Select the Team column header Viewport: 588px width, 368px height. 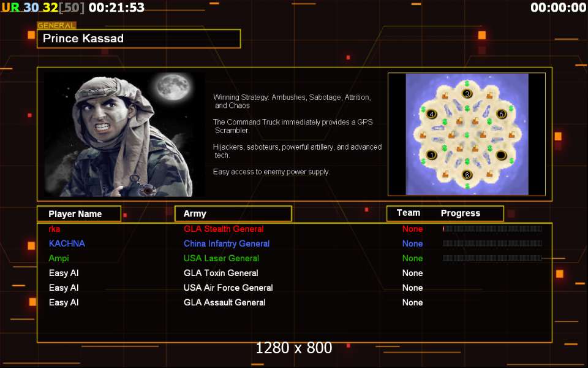pos(409,213)
